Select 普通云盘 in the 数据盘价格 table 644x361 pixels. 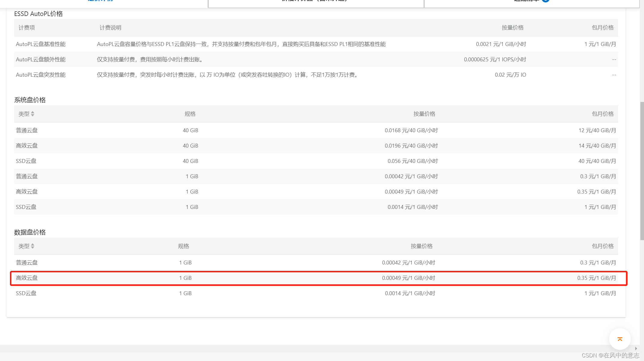tap(27, 263)
